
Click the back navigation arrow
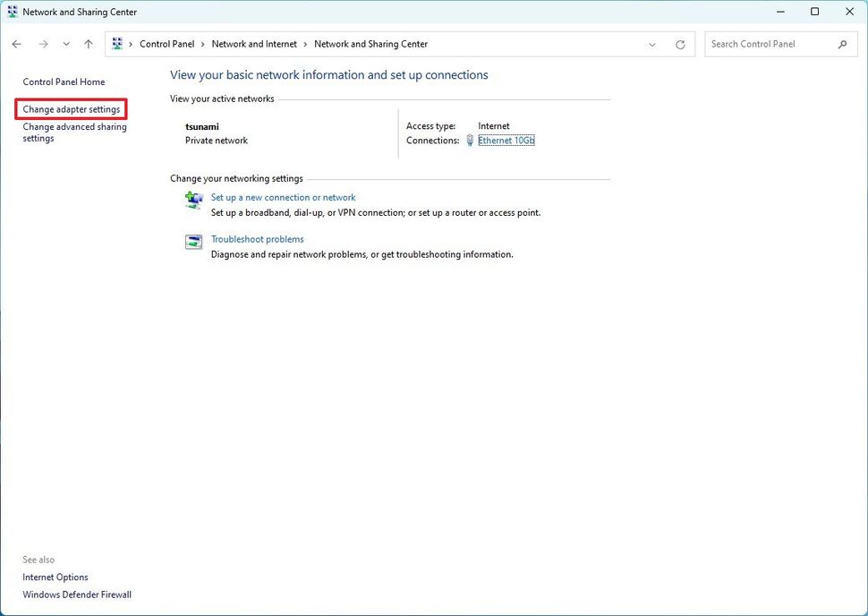pos(16,43)
